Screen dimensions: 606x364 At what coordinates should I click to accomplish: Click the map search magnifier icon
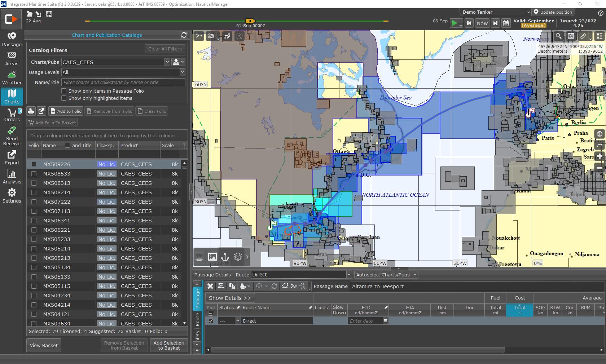pos(558,36)
